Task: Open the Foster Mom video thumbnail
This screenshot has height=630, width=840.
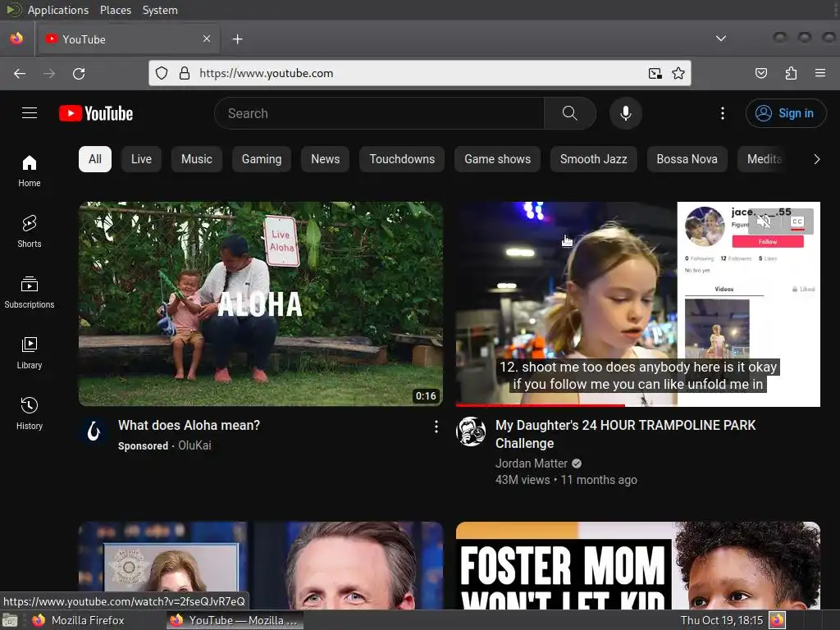Action: coord(638,565)
